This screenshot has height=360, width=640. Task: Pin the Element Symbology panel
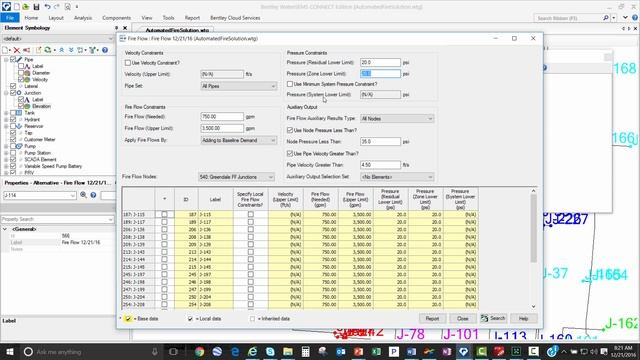(117, 28)
